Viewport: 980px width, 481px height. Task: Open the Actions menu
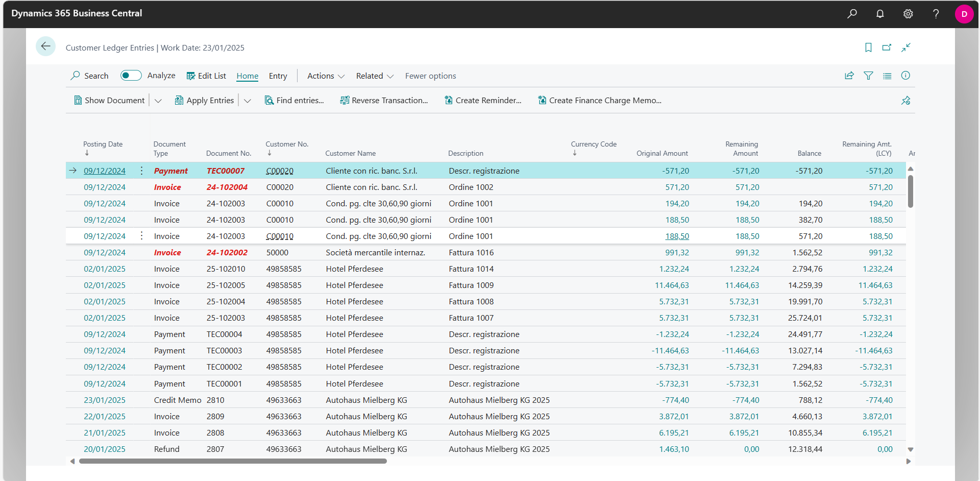click(x=326, y=76)
